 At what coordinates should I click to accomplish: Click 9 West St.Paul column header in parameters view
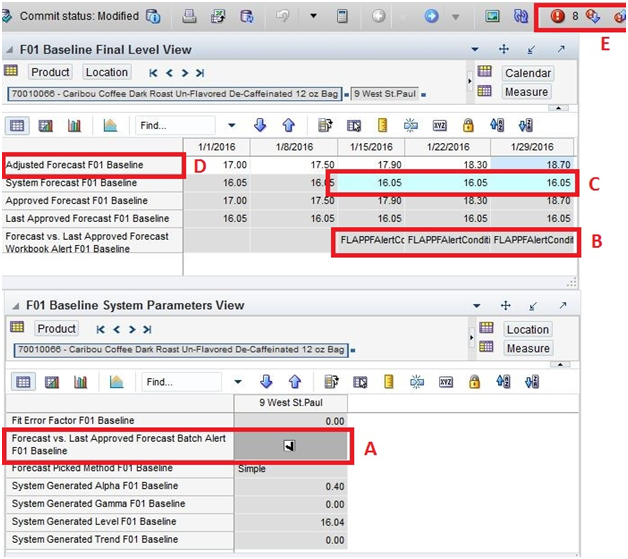[291, 403]
